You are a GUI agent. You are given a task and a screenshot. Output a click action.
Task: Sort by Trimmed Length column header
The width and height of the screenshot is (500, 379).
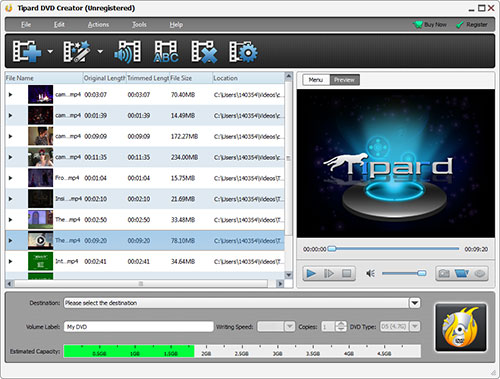148,78
